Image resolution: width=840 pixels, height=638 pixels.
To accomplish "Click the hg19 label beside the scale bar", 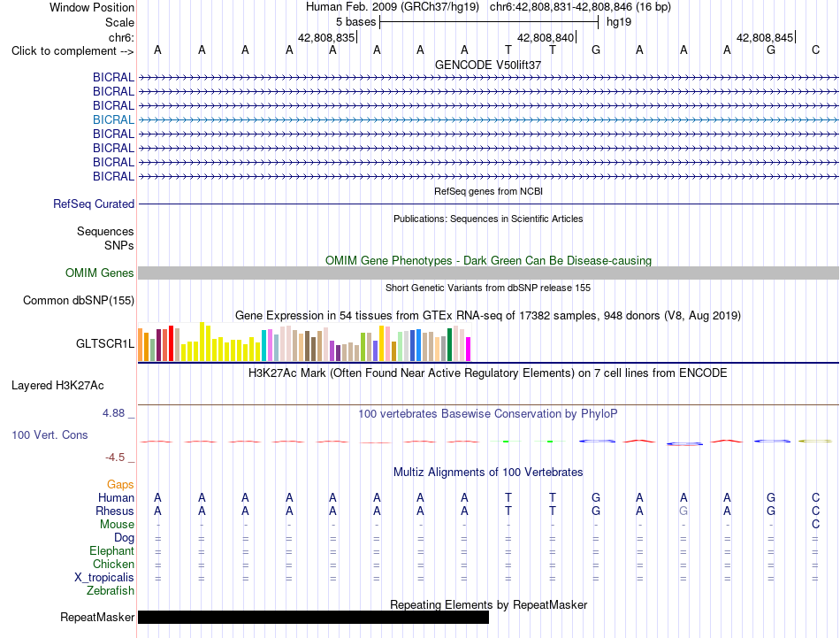I will coord(619,22).
